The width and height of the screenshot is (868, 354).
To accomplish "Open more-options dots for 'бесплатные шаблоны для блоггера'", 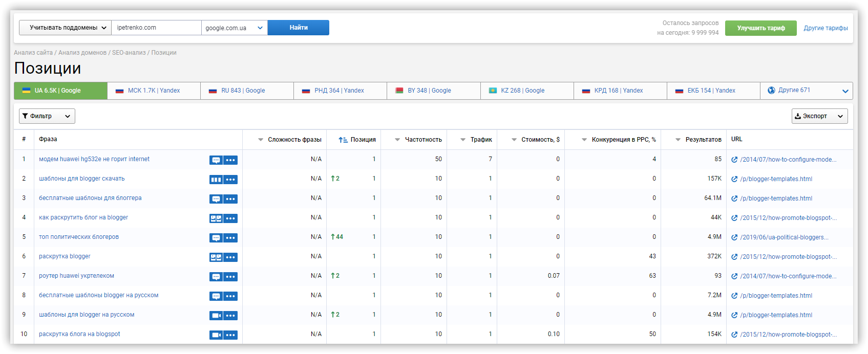I will 230,199.
